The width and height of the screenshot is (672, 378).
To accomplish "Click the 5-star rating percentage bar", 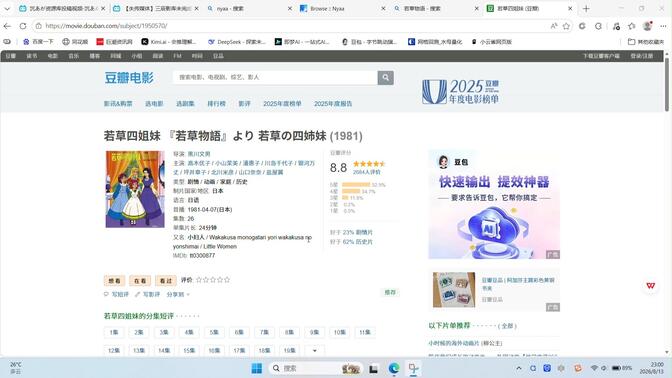I will pyautogui.click(x=356, y=185).
